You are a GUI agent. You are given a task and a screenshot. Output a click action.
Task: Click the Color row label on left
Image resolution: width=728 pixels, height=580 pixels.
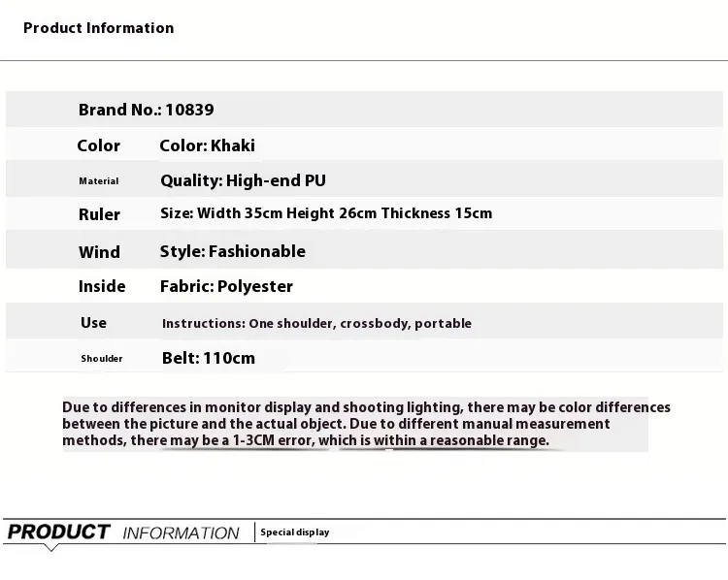pos(99,145)
